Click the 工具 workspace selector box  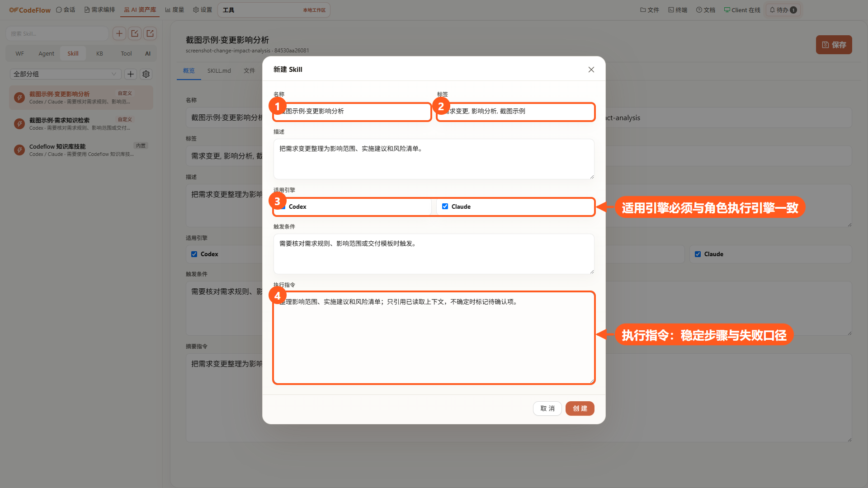point(274,10)
